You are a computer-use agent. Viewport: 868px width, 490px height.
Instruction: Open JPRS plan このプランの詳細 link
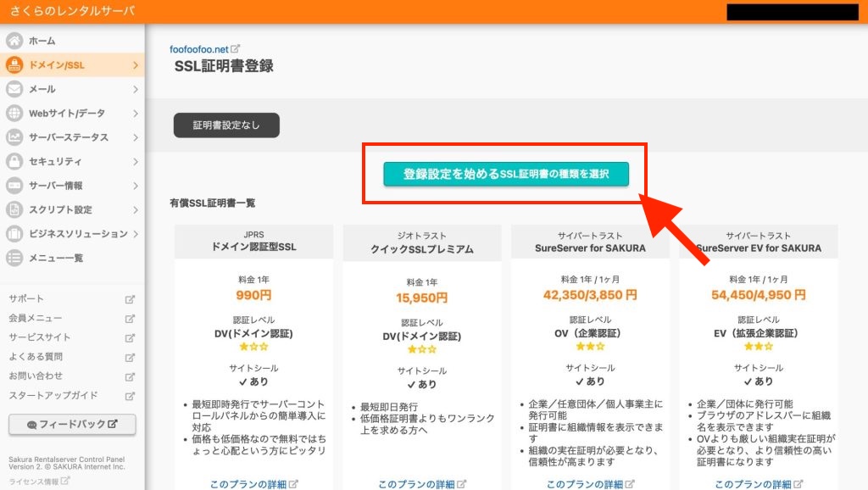[x=248, y=484]
